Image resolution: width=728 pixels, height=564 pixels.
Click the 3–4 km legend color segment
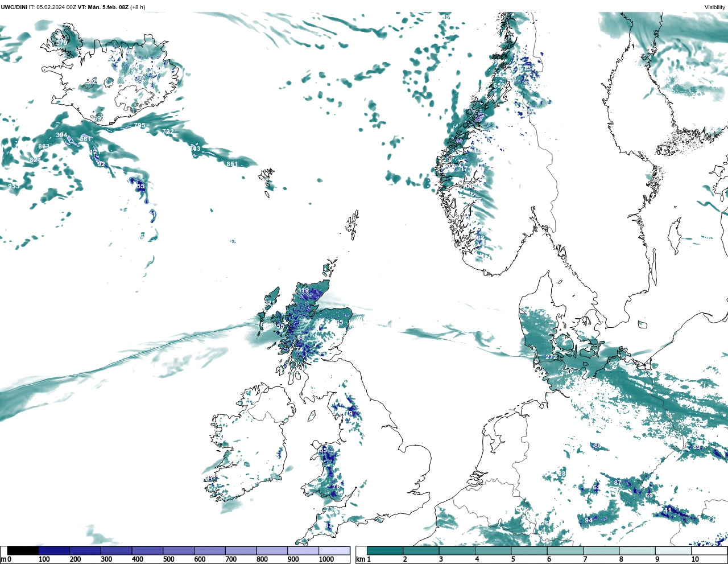(x=457, y=551)
